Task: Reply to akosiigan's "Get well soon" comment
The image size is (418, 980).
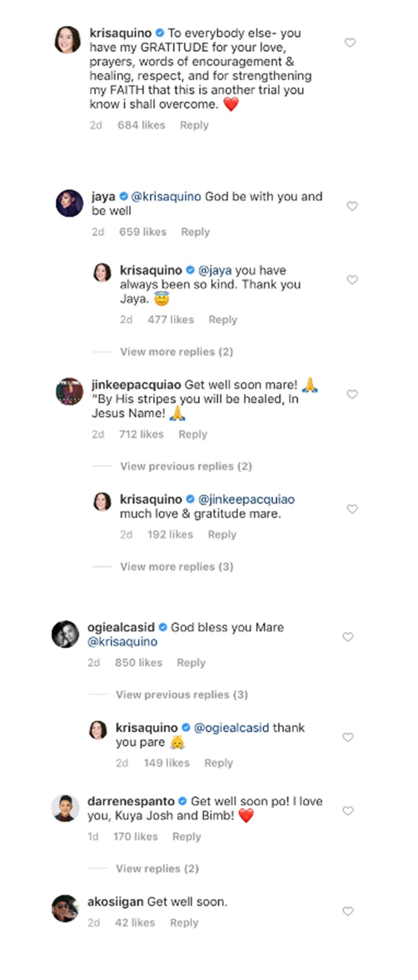Action: point(184,922)
